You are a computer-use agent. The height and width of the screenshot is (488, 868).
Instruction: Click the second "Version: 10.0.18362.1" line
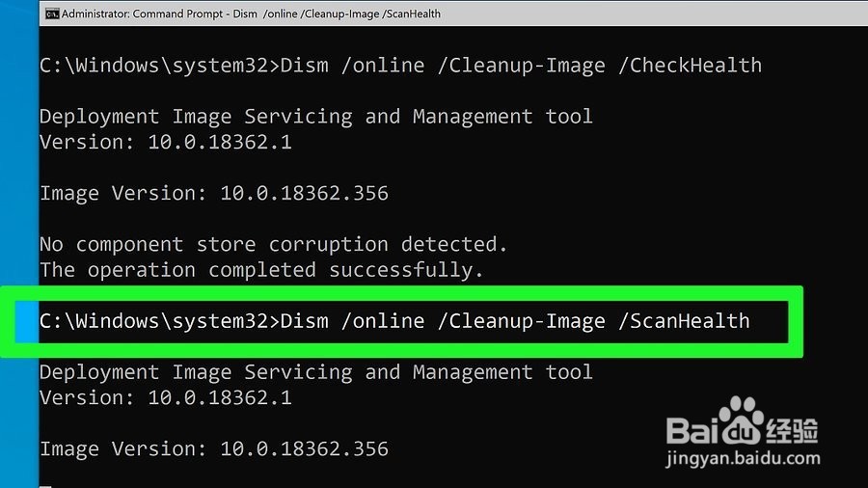click(x=166, y=397)
